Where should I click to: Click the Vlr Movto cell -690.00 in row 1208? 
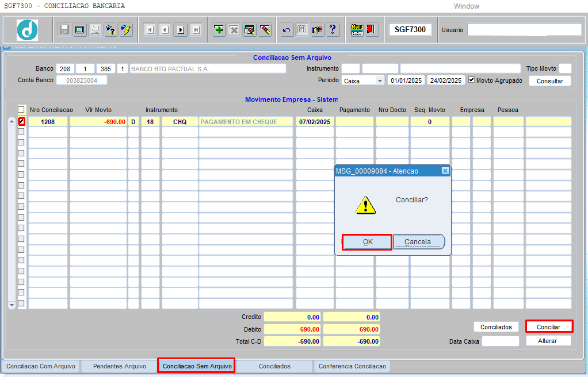click(x=98, y=122)
